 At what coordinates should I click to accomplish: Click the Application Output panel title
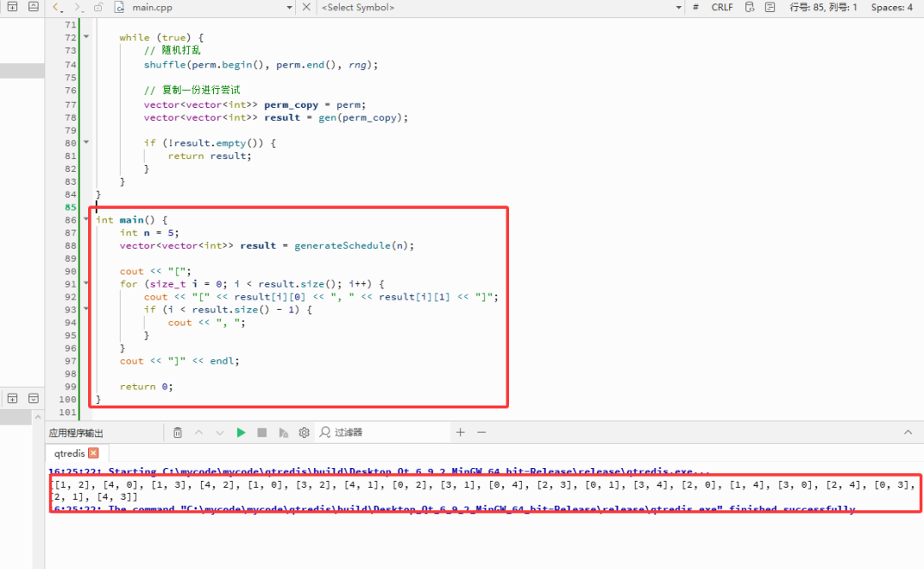coord(76,433)
